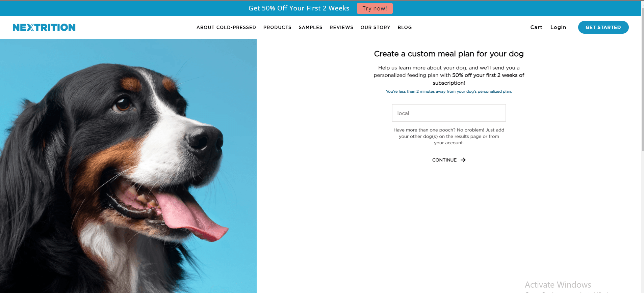The height and width of the screenshot is (293, 644).
Task: Click the Create a custom meal plan heading
Action: (449, 54)
